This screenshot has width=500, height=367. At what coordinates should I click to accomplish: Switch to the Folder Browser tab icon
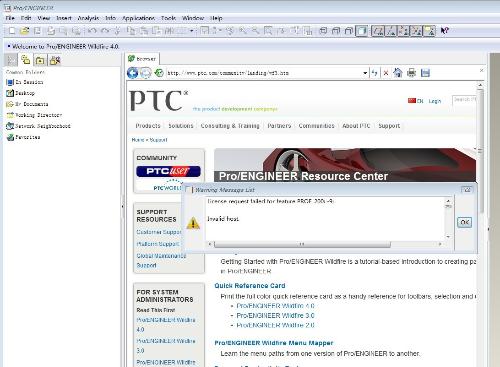pos(26,60)
